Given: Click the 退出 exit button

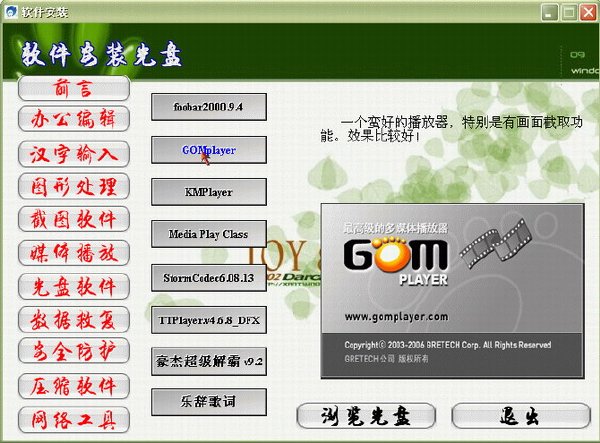Looking at the screenshot, I should tap(521, 416).
